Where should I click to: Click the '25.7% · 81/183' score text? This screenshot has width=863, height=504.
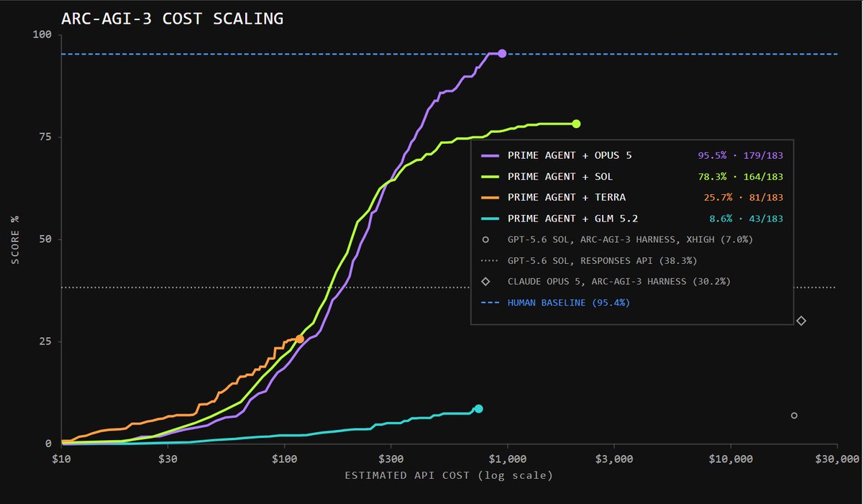(x=744, y=197)
